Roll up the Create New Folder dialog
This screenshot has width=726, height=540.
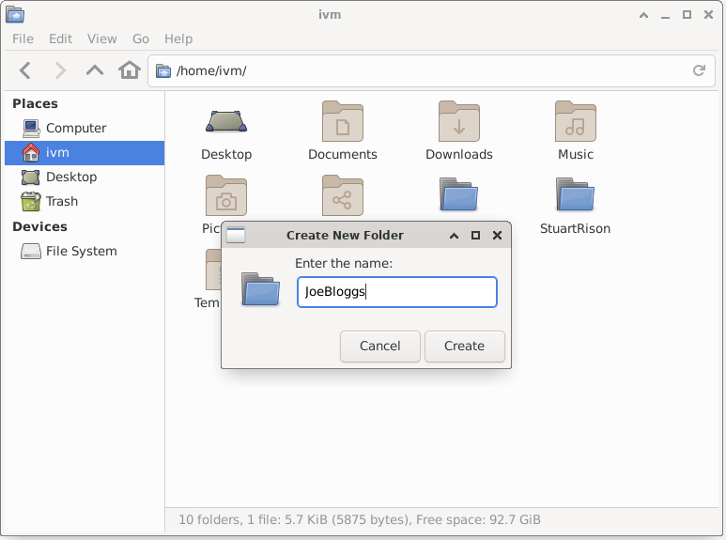click(x=454, y=236)
